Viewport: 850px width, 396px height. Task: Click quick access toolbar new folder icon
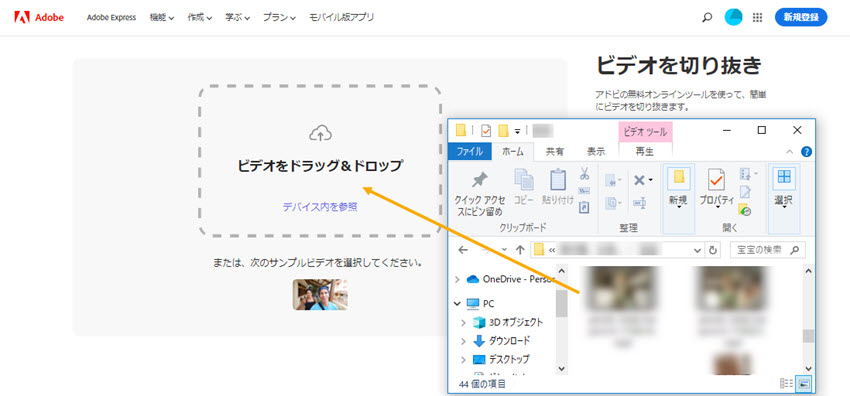[504, 131]
